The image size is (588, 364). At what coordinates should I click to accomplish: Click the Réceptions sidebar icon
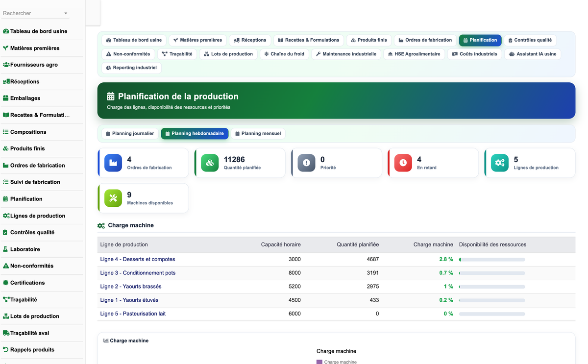[6, 81]
